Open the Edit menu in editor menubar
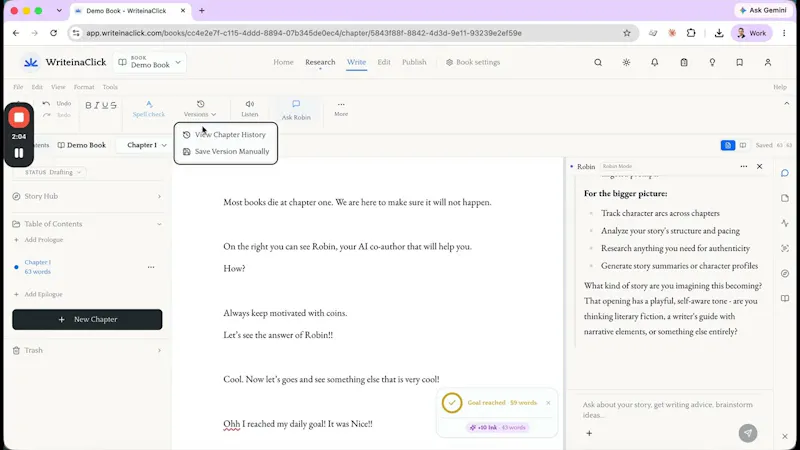This screenshot has width=800, height=450. click(x=37, y=87)
